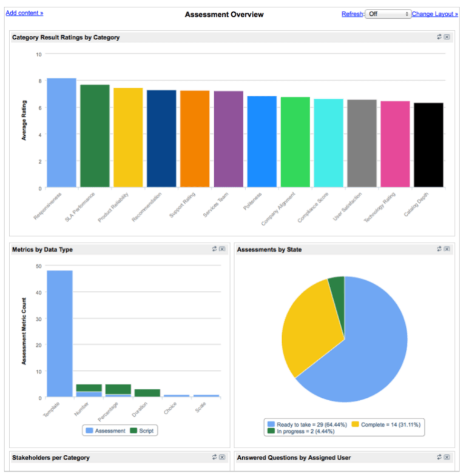This screenshot has height=476, width=466.
Task: Toggle the Script series in the legend
Action: click(143, 431)
